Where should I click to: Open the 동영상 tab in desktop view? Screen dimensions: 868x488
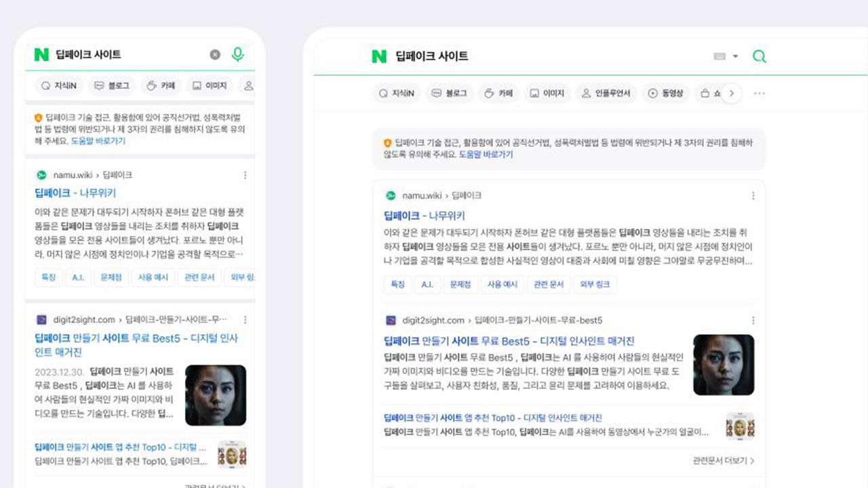(x=666, y=94)
